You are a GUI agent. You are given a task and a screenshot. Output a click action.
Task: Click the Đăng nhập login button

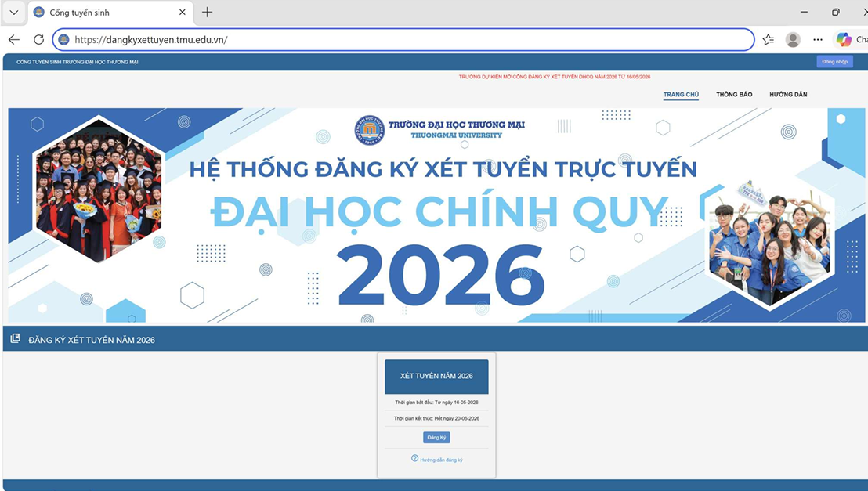(835, 61)
